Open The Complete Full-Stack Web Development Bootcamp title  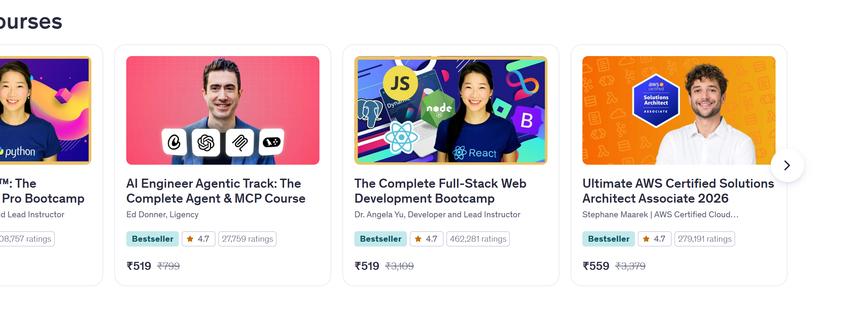[x=440, y=191]
